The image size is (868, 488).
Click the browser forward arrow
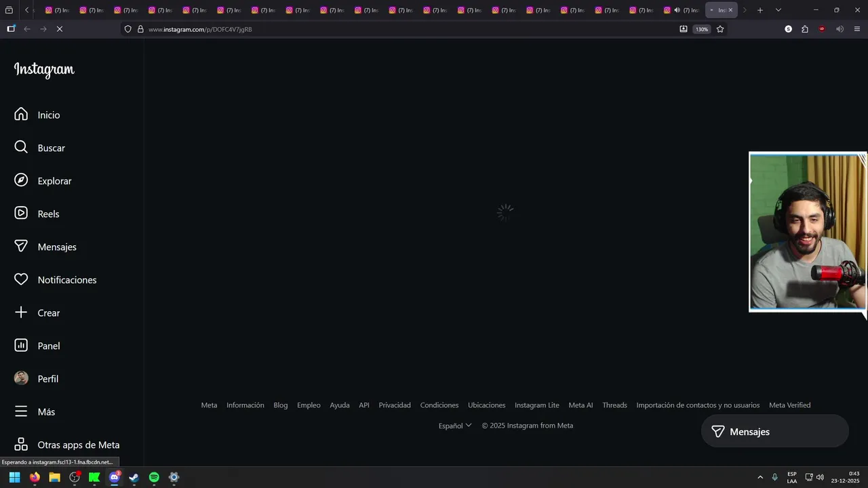[43, 29]
